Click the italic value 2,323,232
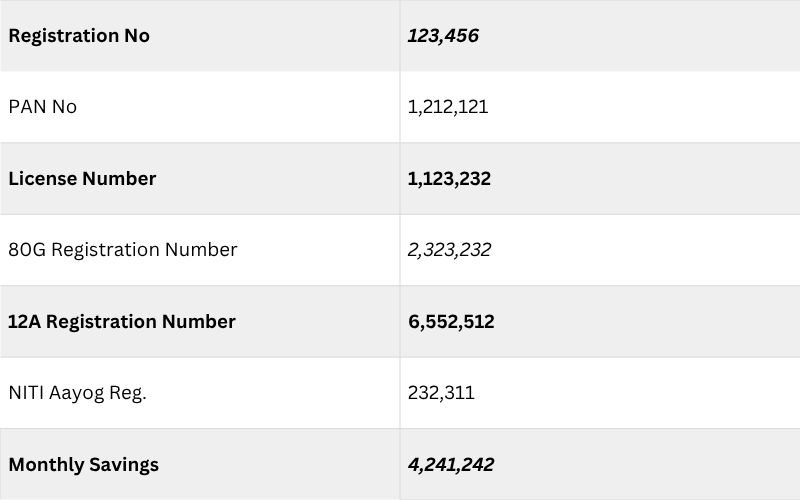The image size is (800, 500). 449,250
